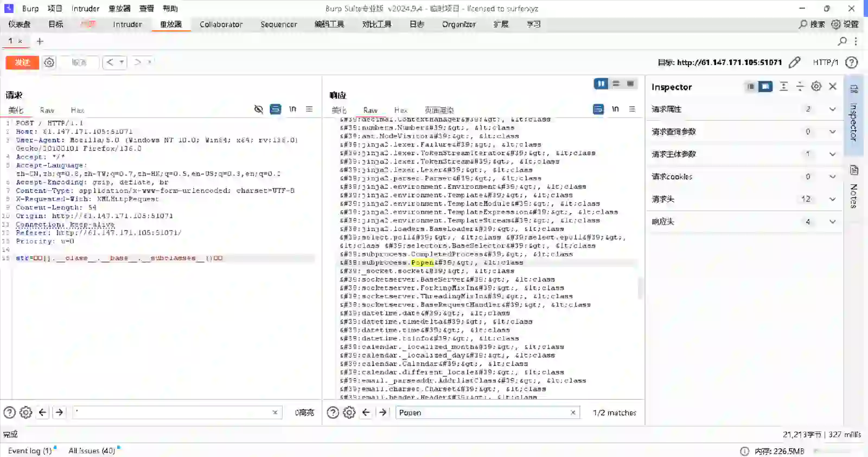Expand the 请求属性 section

tap(832, 110)
